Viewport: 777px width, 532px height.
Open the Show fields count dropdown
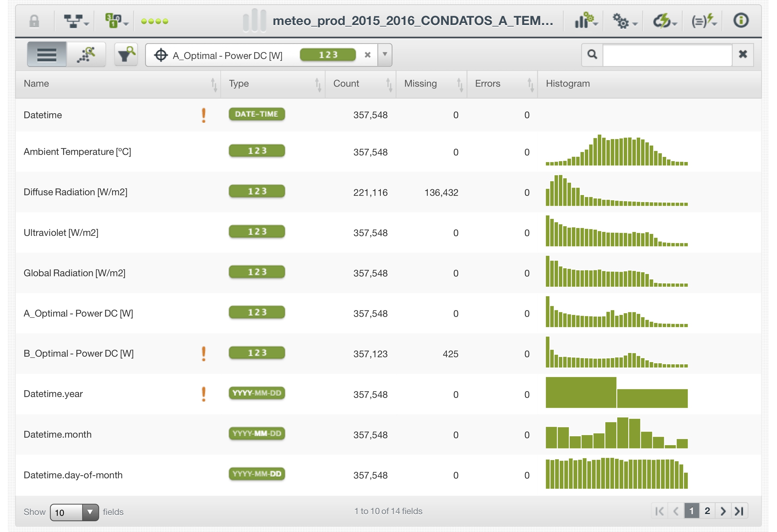74,512
